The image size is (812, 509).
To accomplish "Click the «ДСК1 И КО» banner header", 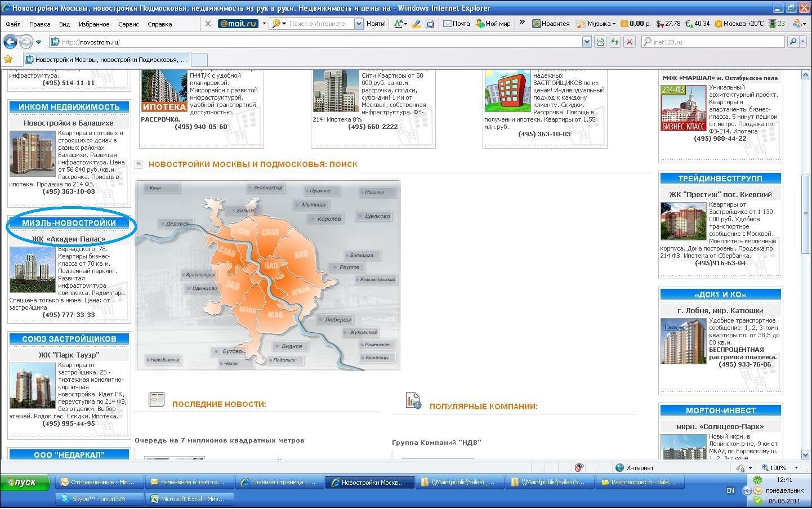I will (720, 294).
